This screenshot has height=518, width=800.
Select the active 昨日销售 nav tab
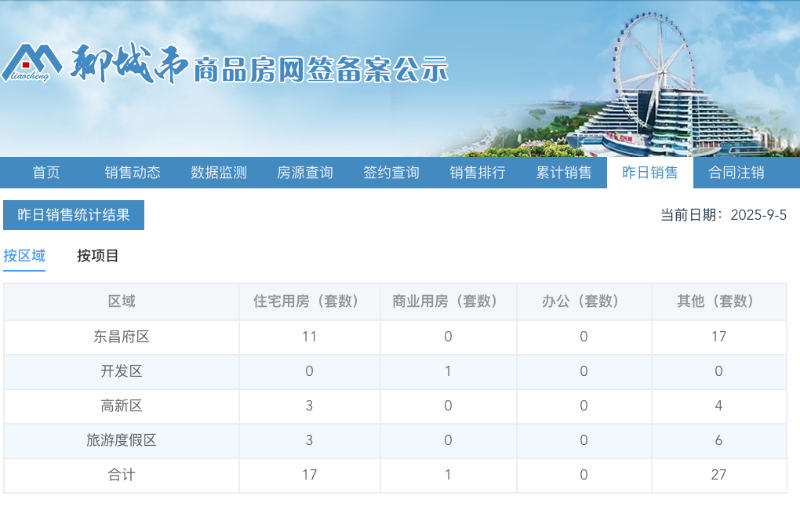pos(650,173)
